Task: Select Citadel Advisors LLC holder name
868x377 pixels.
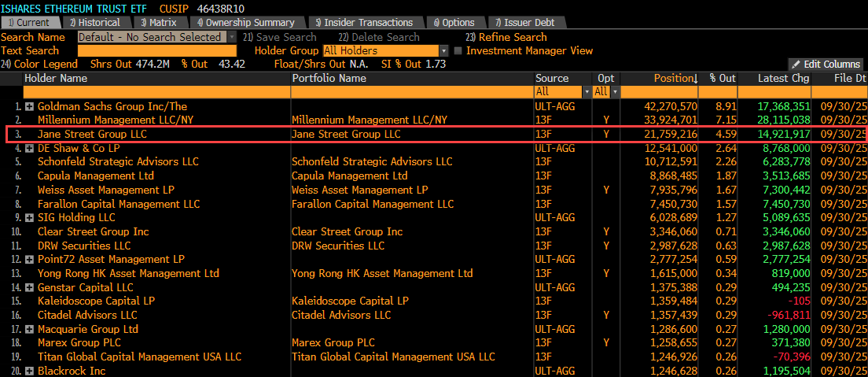Action: click(x=87, y=315)
